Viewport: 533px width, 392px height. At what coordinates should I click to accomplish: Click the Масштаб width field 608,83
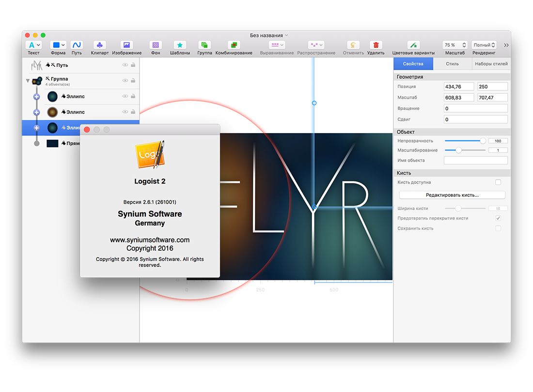(458, 97)
